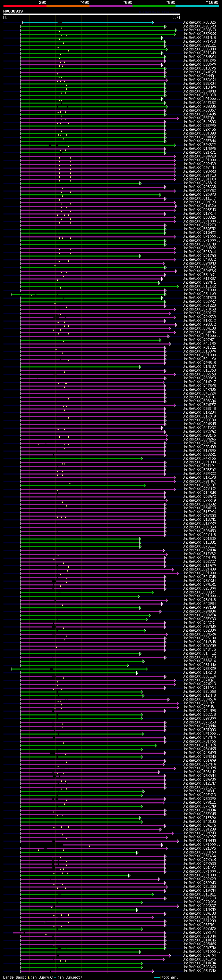Screen dimensions: 222x980
Task: Click label UniRef100_Q62UU0
Action: click(199, 631)
